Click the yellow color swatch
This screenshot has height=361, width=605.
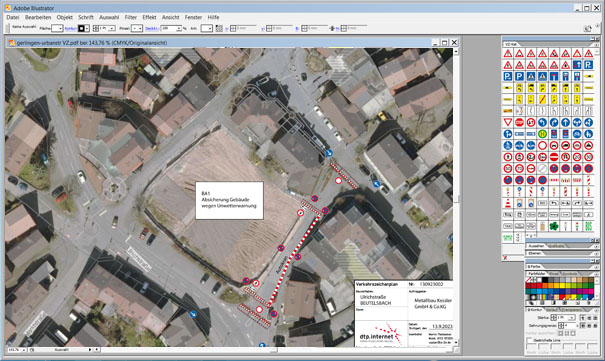563,285
